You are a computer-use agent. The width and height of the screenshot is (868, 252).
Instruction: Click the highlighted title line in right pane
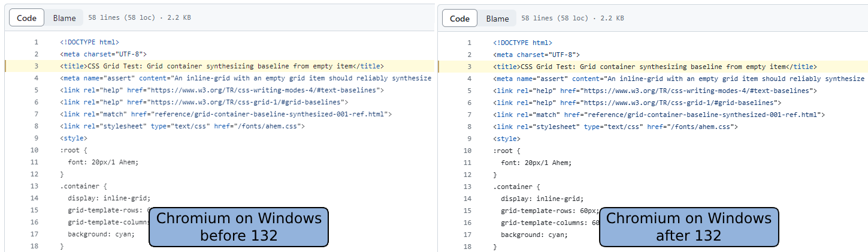pyautogui.click(x=655, y=67)
